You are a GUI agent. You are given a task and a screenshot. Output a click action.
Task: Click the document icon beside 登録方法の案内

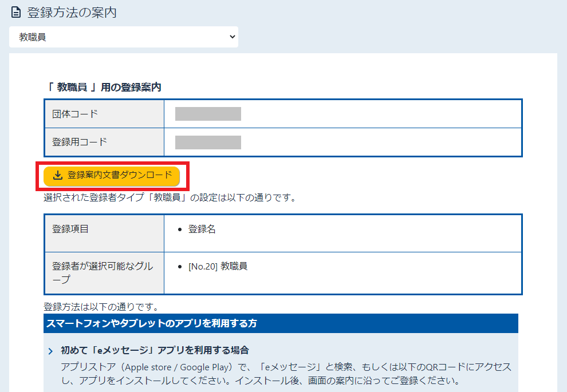pyautogui.click(x=16, y=12)
